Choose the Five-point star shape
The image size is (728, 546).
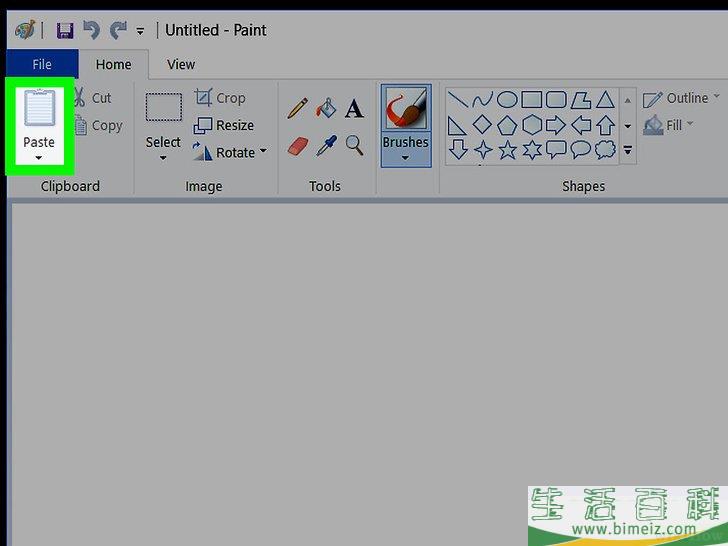click(507, 150)
